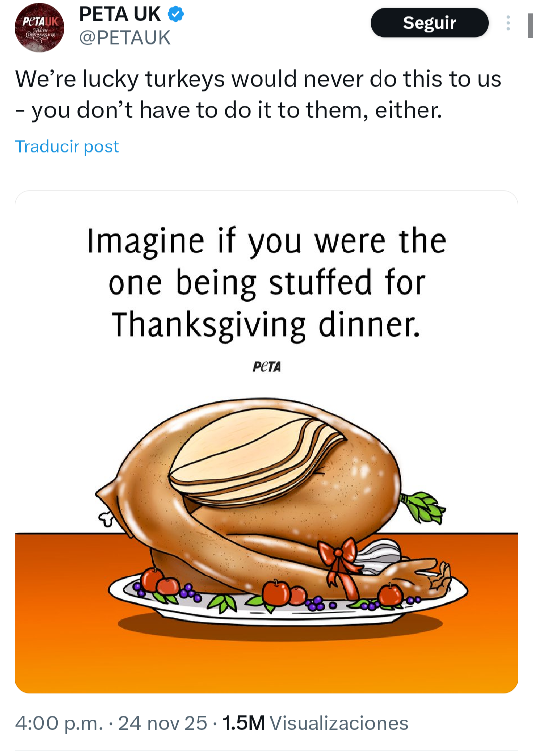This screenshot has height=756, width=533.
Task: Open the 1.5M Visualizaciones count
Action: tap(315, 723)
